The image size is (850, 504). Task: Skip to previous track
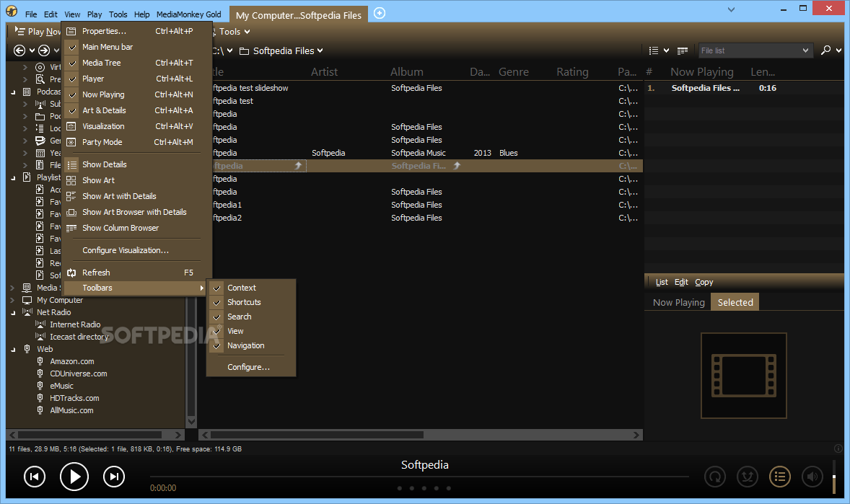(x=35, y=477)
